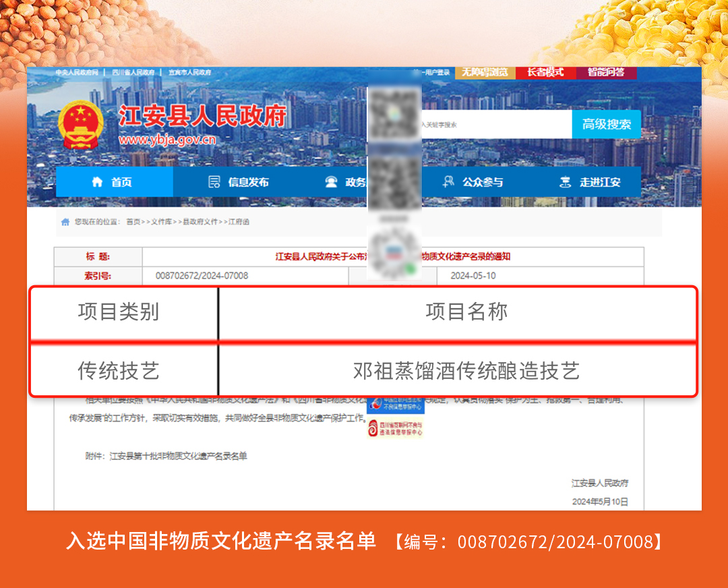Click the people icon beside 公众参与
This screenshot has height=588, width=728.
[x=448, y=182]
